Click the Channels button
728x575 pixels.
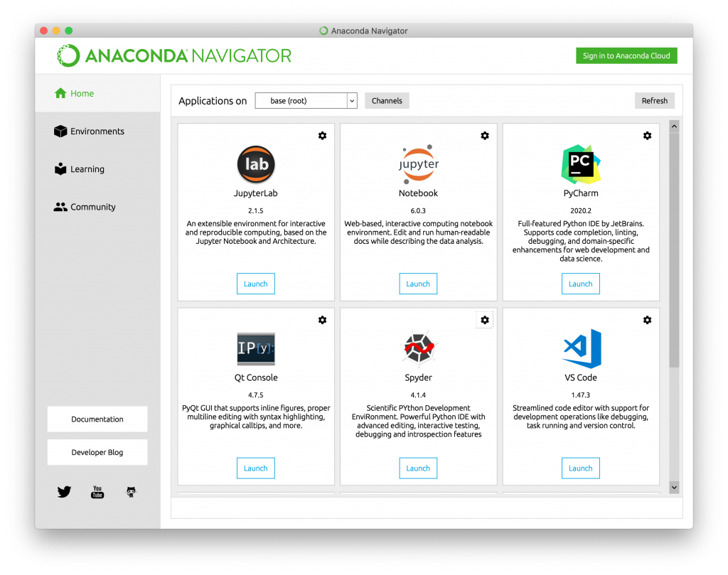[x=387, y=101]
